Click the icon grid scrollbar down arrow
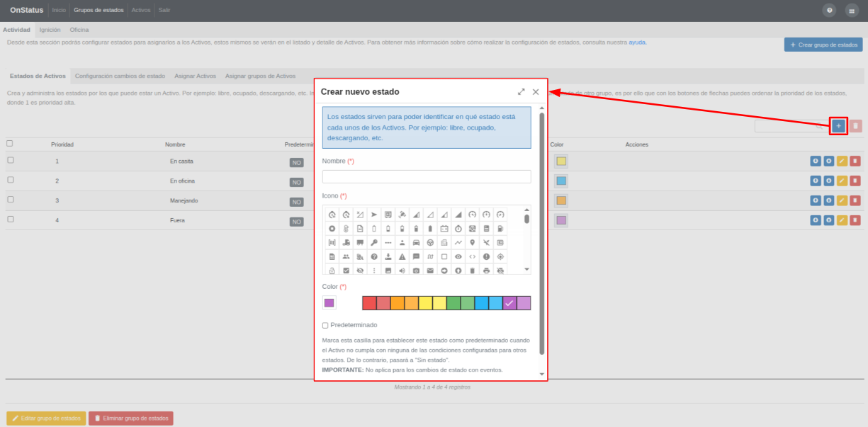The image size is (868, 427). pos(526,270)
